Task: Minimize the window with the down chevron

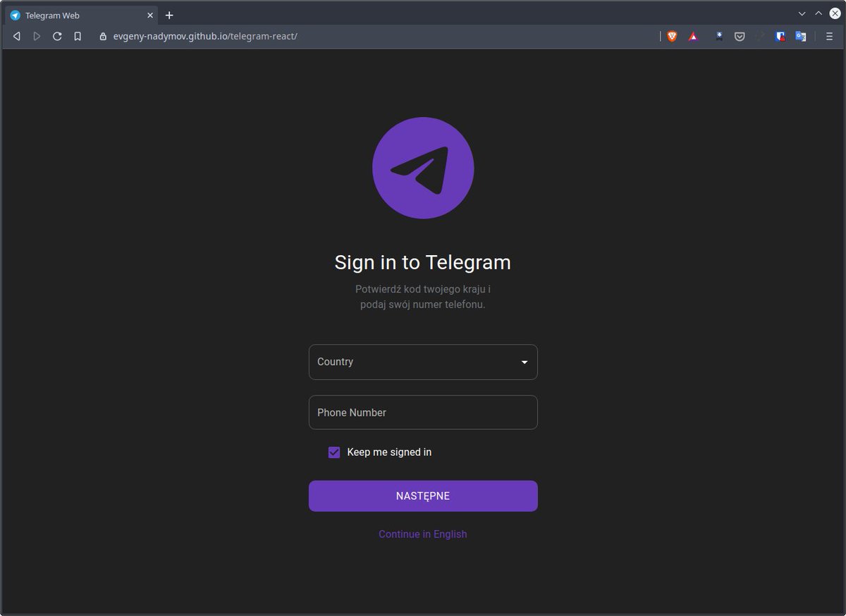Action: pyautogui.click(x=802, y=13)
